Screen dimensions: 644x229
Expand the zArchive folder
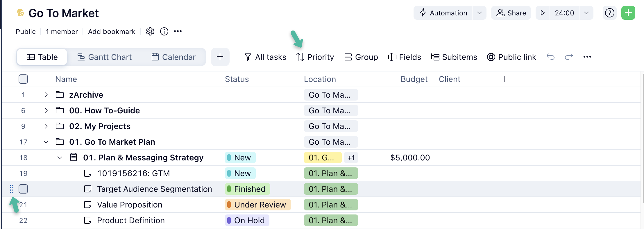[x=46, y=95]
